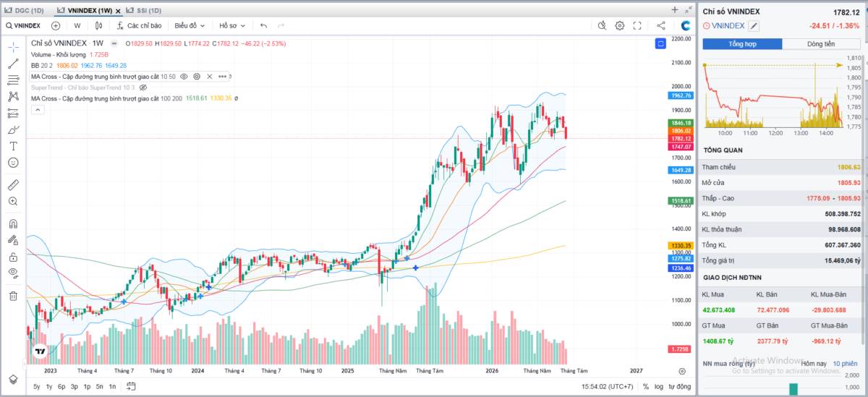The width and height of the screenshot is (868, 397).
Task: Click the blue replay button on chart
Action: (660, 43)
